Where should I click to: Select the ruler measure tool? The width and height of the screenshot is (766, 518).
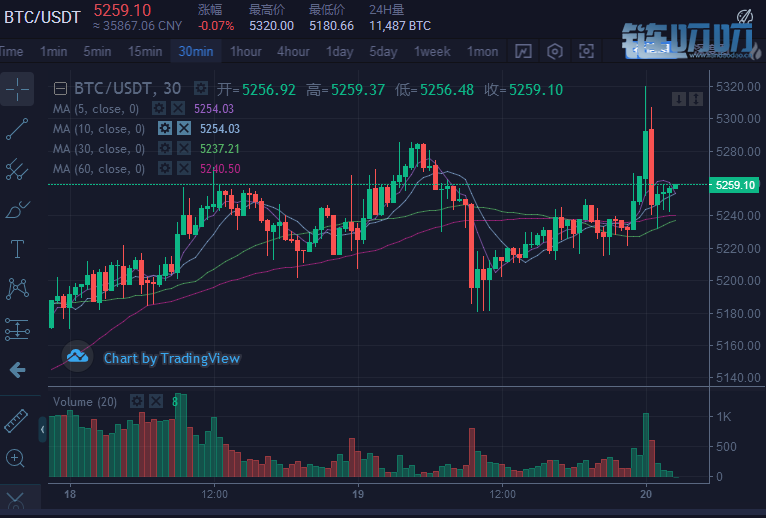(x=16, y=420)
